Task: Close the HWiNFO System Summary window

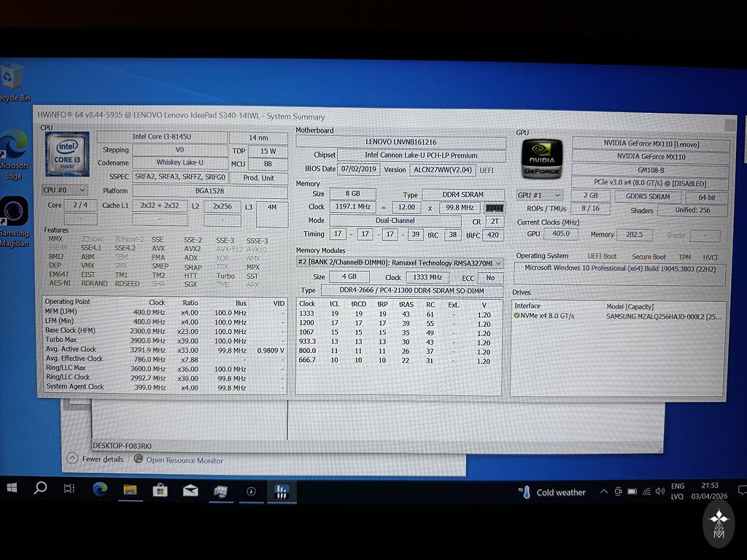Action: [x=729, y=125]
